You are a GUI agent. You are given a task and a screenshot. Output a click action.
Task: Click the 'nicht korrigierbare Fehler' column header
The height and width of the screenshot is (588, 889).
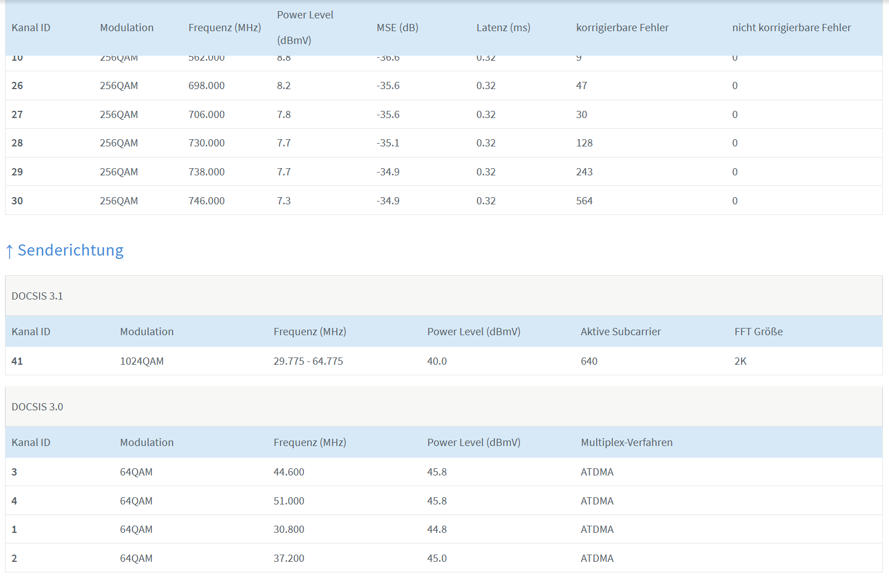coord(792,28)
